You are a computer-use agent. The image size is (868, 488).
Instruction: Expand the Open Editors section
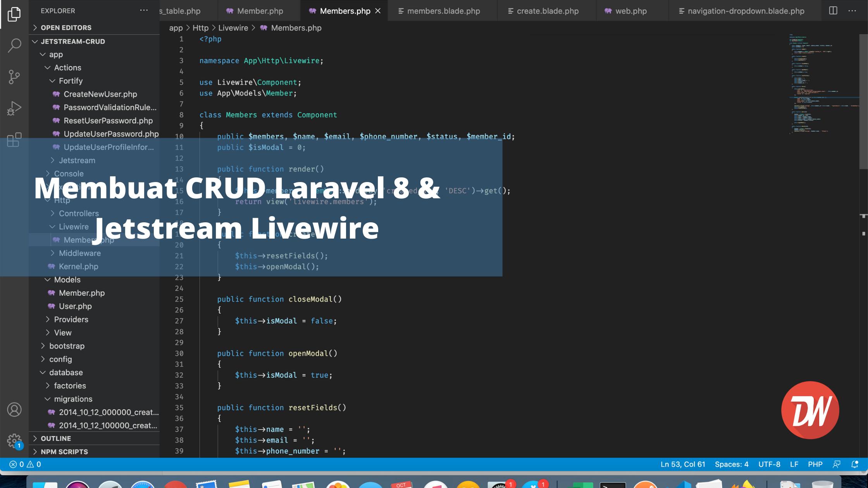tap(94, 27)
